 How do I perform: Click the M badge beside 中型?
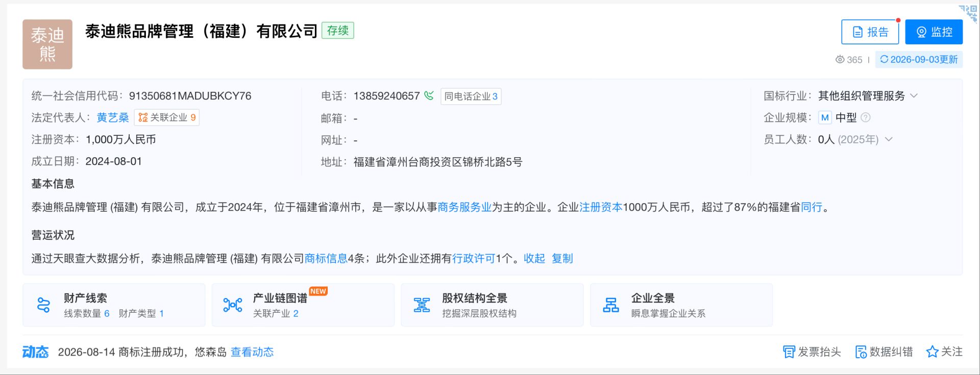click(825, 118)
